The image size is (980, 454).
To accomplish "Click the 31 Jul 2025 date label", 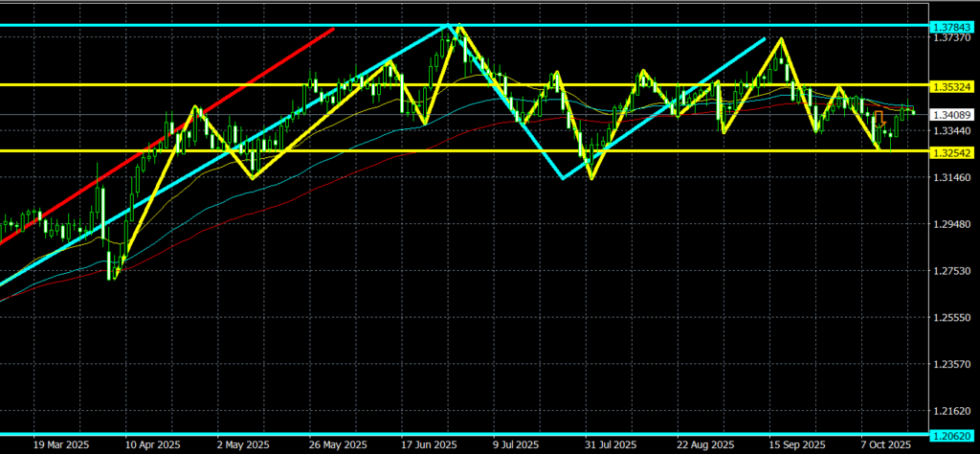I will tap(610, 445).
